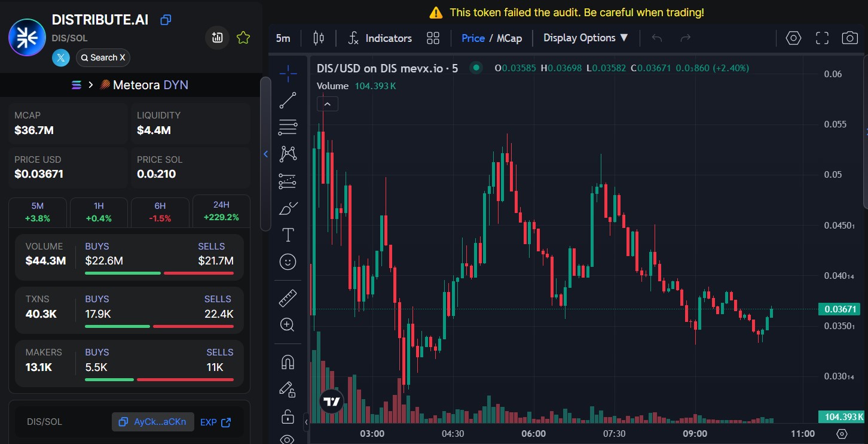The image size is (868, 444).
Task: Click the PRICE SOL value card
Action: (x=190, y=168)
